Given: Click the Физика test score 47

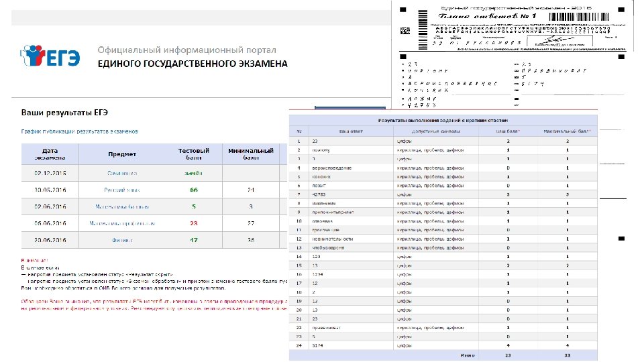Looking at the screenshot, I should (194, 240).
